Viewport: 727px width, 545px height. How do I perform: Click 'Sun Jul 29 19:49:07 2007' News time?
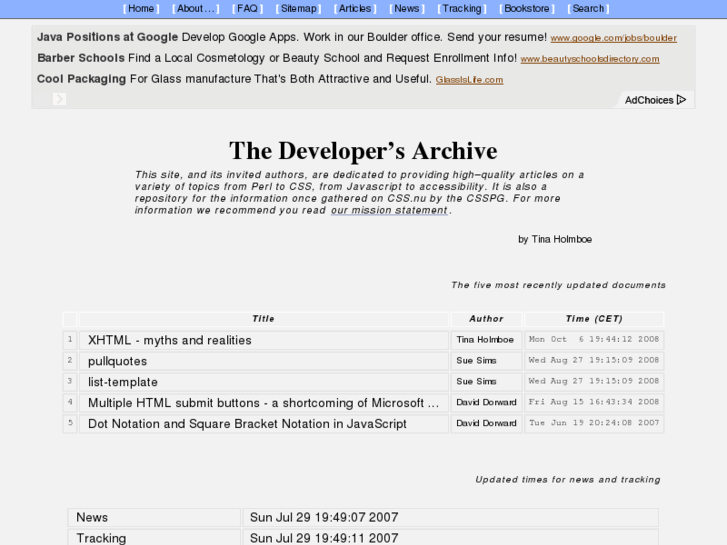[324, 517]
